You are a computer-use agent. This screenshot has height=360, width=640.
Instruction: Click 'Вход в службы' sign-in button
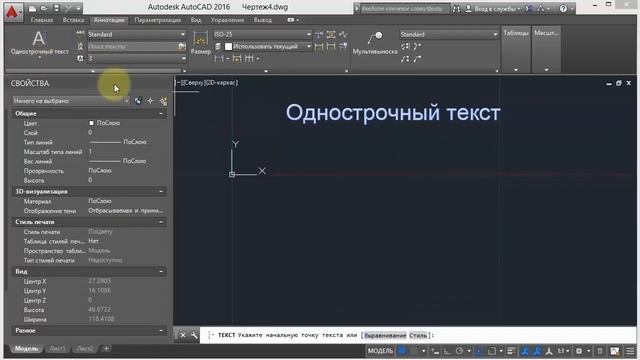(494, 8)
